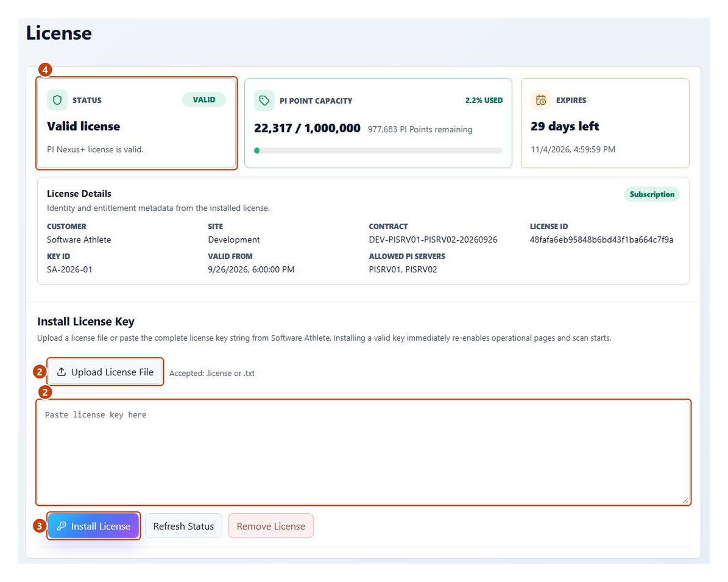The image size is (728, 582).
Task: Click contract value 'DEV-PISRV01-PISRV02-20260926'
Action: coord(433,240)
